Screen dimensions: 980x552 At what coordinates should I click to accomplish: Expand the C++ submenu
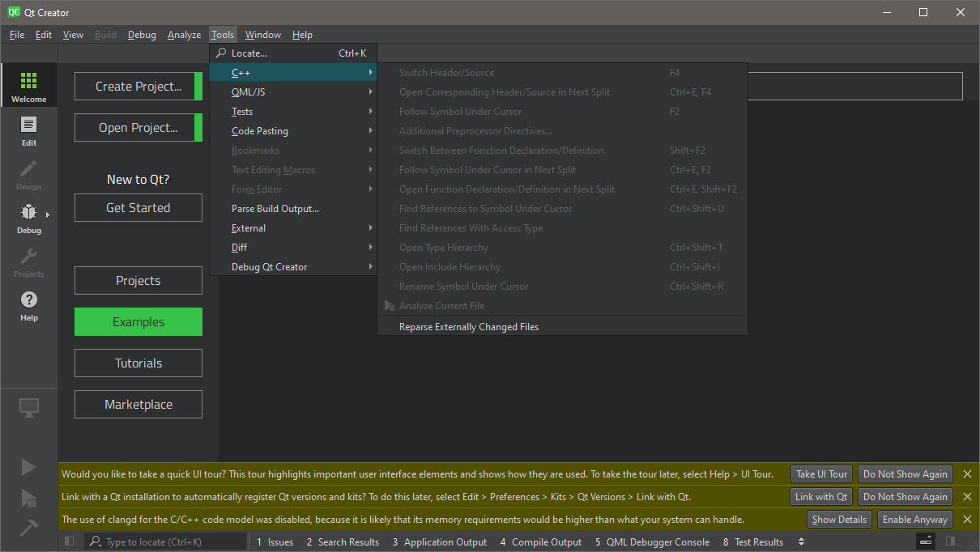click(293, 73)
